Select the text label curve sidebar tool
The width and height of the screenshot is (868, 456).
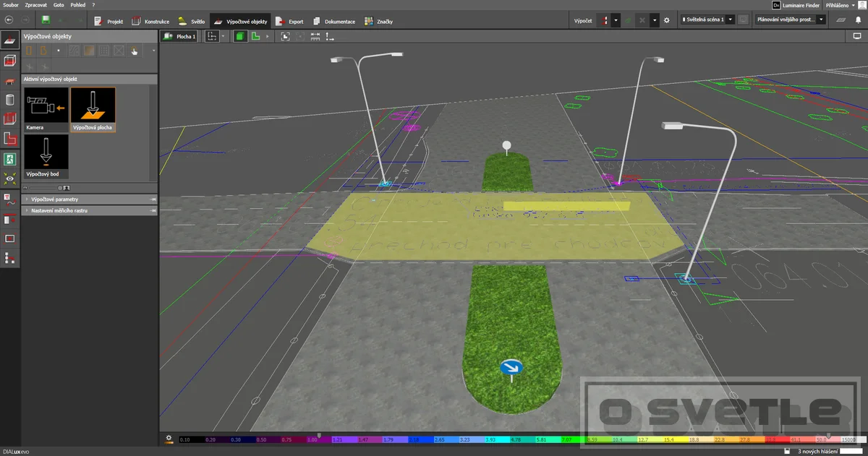pos(10,199)
